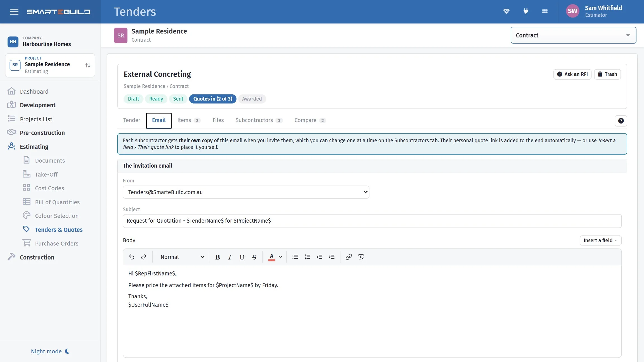Expand the Construction sidebar section
Viewport: 644px width, 362px height.
pyautogui.click(x=37, y=257)
